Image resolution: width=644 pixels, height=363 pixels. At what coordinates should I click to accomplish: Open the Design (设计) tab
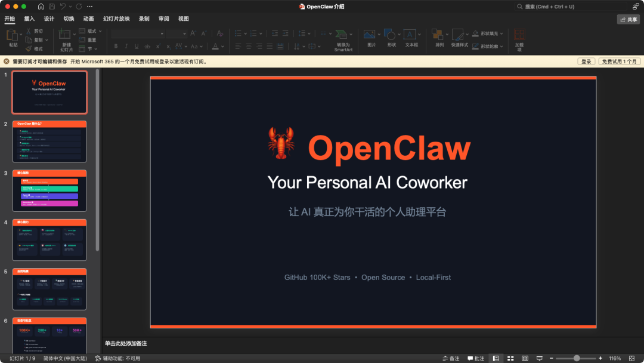coord(49,19)
